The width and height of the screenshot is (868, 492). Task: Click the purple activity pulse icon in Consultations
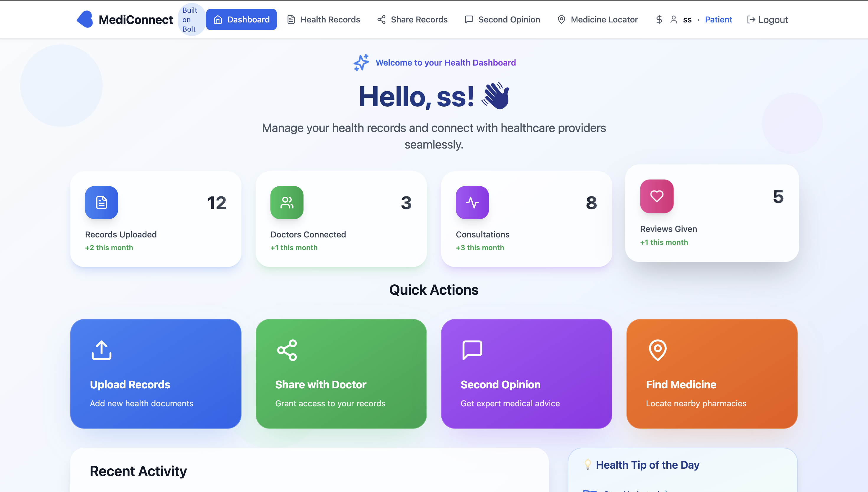click(472, 202)
